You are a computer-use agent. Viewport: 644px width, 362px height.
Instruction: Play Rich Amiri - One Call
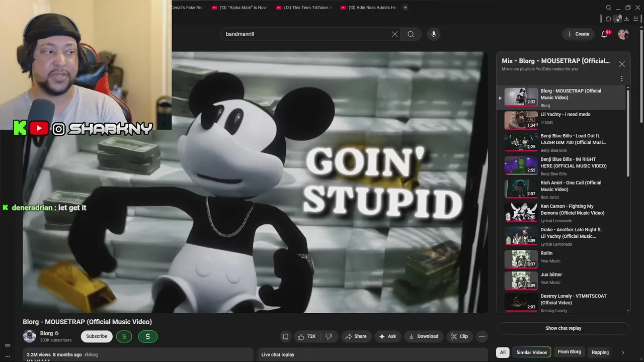[x=561, y=189]
